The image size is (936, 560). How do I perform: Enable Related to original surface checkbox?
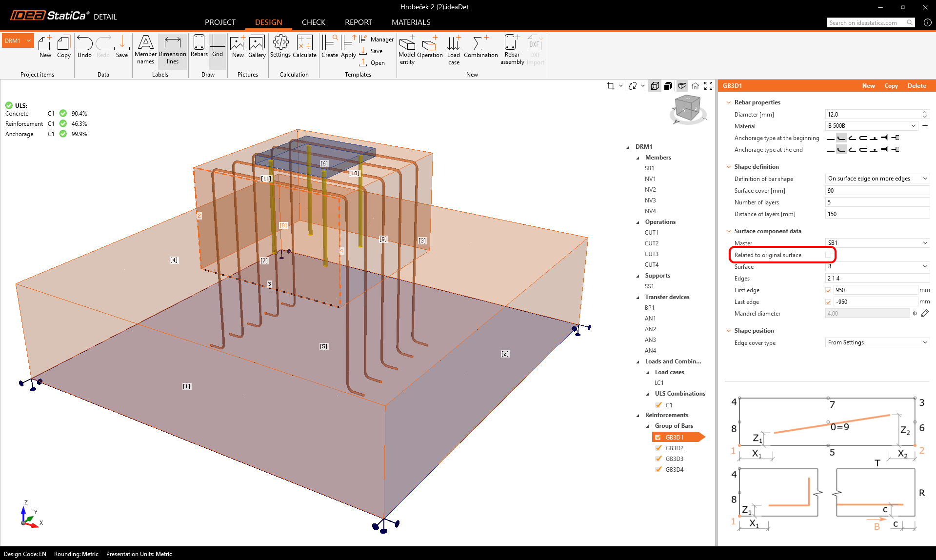828,255
